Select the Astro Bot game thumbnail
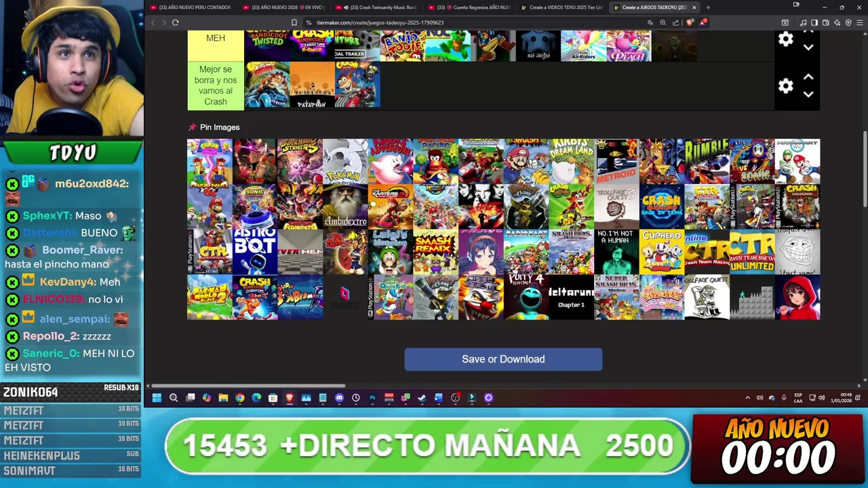Viewport: 868px width, 488px height. coord(255,252)
